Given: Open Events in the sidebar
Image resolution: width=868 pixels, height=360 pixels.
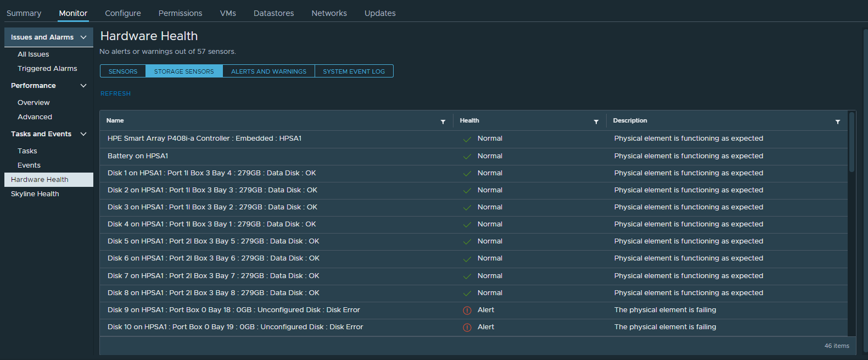Looking at the screenshot, I should 29,165.
